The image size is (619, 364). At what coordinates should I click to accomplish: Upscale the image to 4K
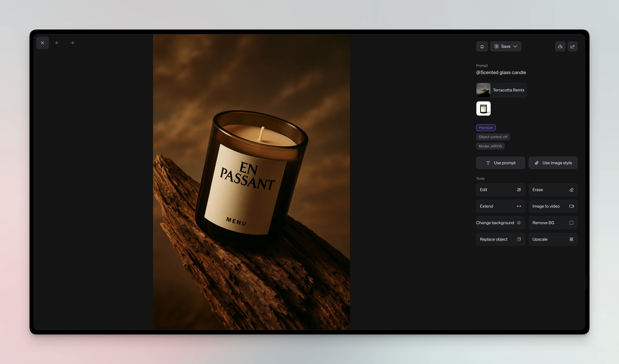tap(553, 239)
